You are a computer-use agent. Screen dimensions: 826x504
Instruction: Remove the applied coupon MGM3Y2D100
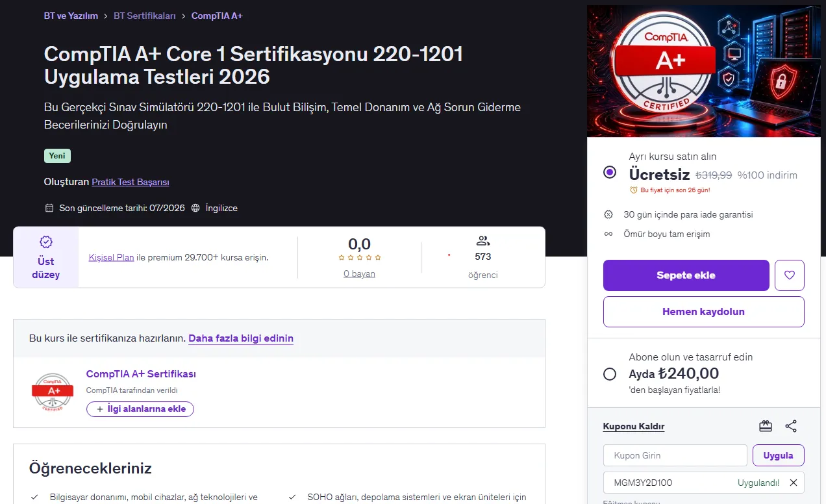793,483
